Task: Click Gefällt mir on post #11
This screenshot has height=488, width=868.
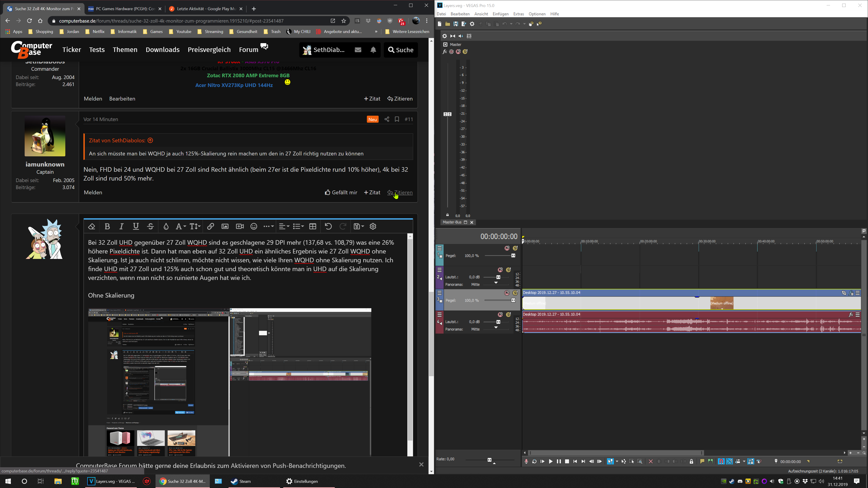Action: point(341,193)
